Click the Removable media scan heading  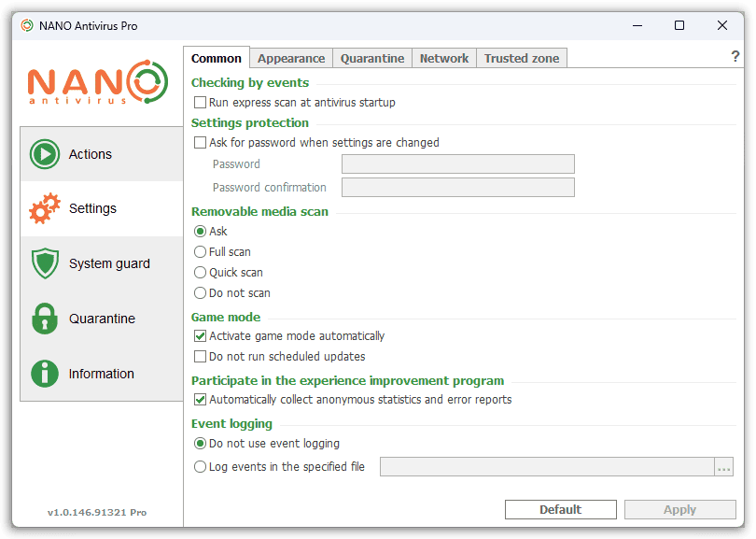point(259,211)
